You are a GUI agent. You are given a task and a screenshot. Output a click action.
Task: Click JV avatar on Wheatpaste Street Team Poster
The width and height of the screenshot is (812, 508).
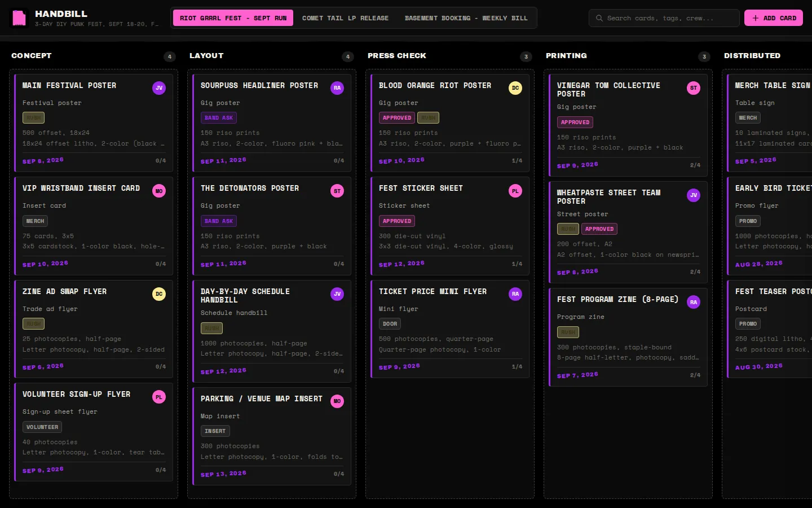coord(694,195)
